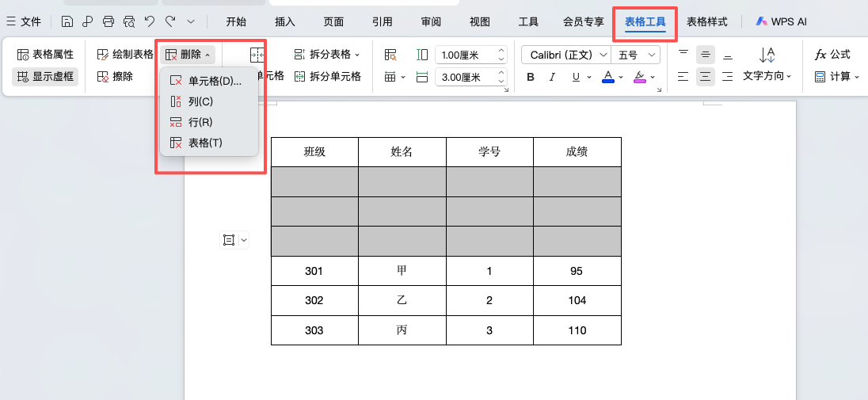Click 拆分单元格 split cells
Viewport: 868px width, 400px height.
[328, 77]
